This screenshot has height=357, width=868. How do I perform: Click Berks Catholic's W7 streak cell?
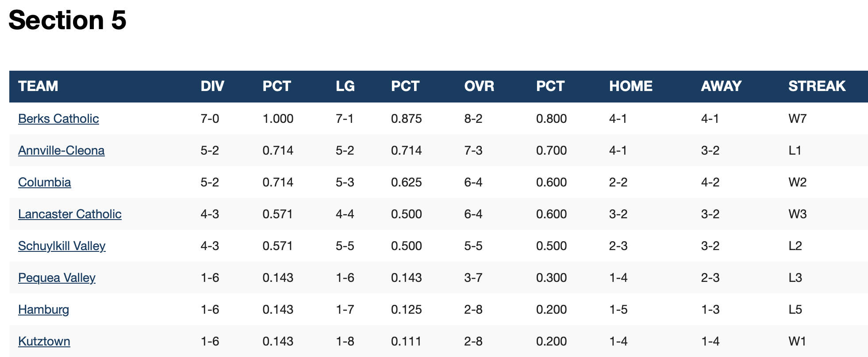coord(797,118)
